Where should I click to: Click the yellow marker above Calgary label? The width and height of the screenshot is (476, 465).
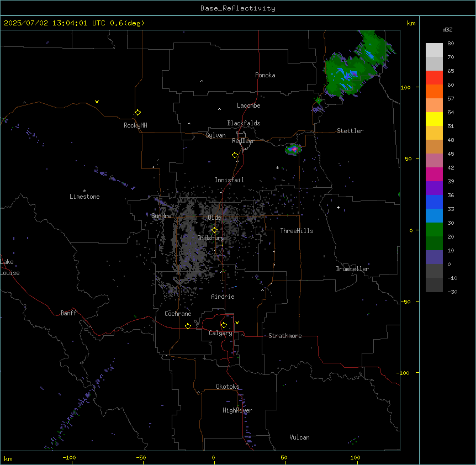click(x=224, y=325)
